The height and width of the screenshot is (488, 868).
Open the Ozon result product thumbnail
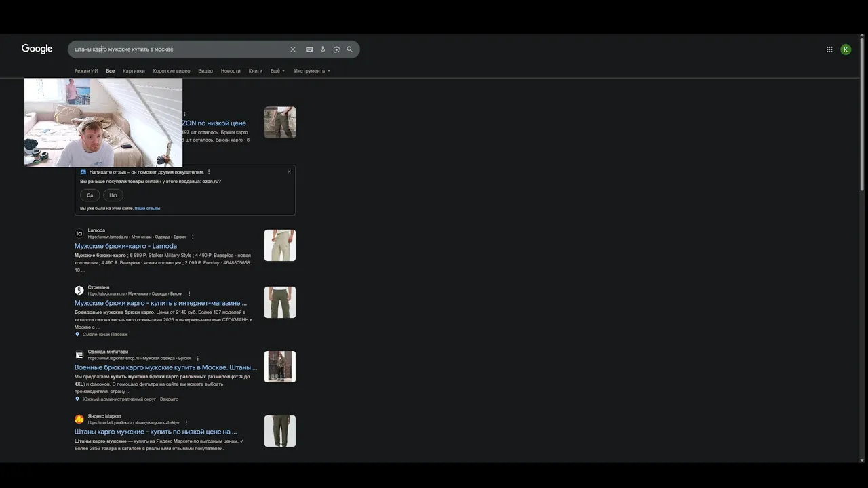click(x=280, y=122)
